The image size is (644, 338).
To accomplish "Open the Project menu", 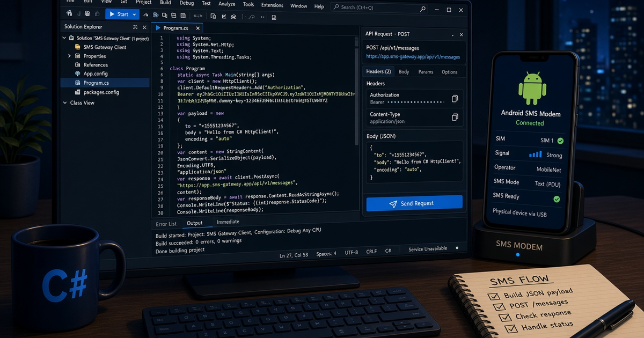I will (x=143, y=2).
